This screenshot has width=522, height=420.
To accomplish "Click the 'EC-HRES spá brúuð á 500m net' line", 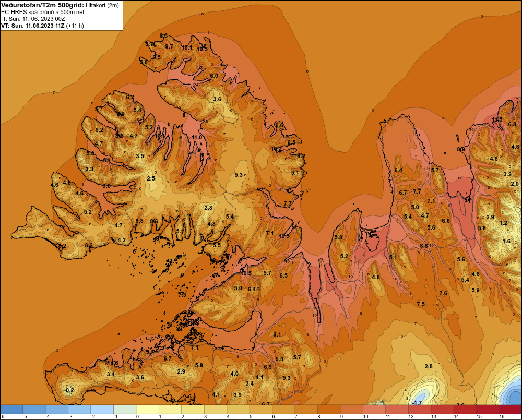I will pyautogui.click(x=43, y=12).
